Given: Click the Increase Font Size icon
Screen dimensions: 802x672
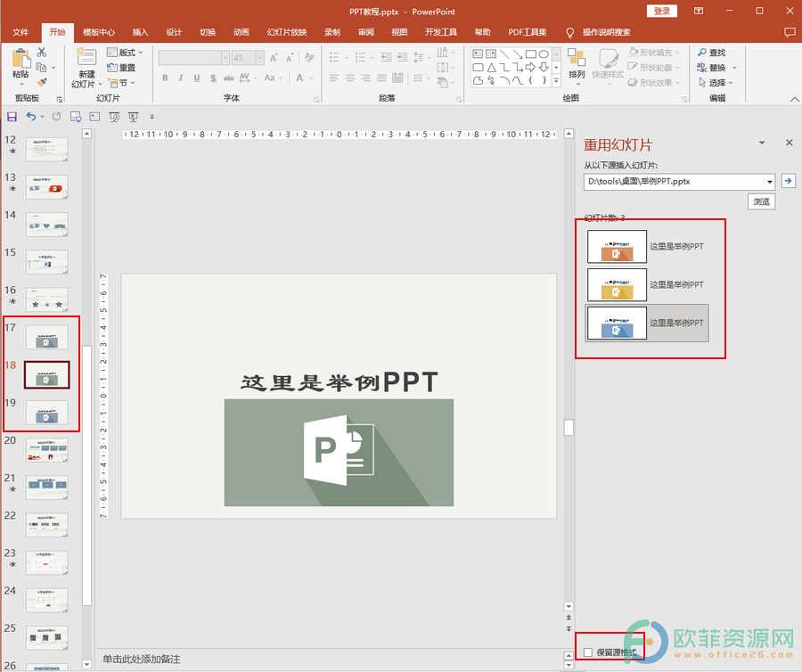Looking at the screenshot, I should click(x=274, y=58).
